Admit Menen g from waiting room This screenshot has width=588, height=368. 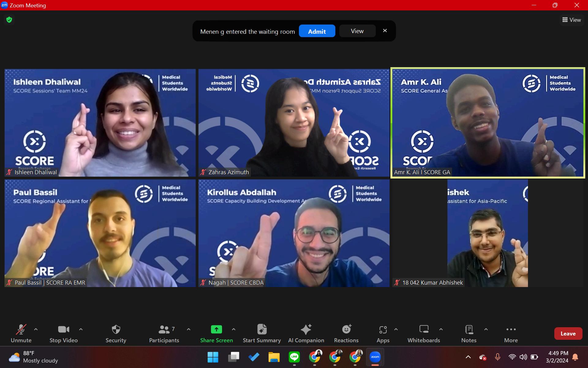click(x=317, y=31)
